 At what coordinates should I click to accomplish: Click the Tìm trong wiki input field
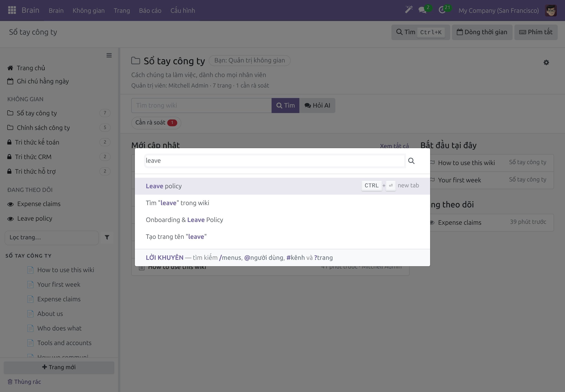coord(201,105)
